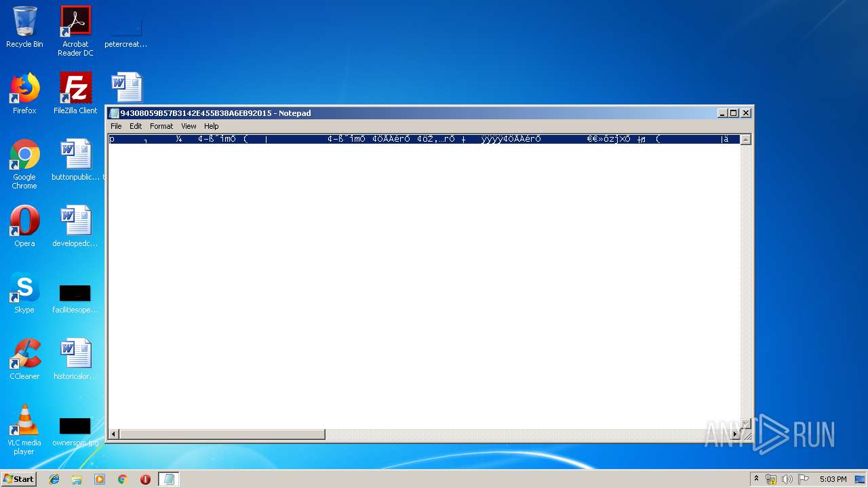Select the developedc Word document
Image resolution: width=868 pixels, height=488 pixels.
tap(75, 226)
